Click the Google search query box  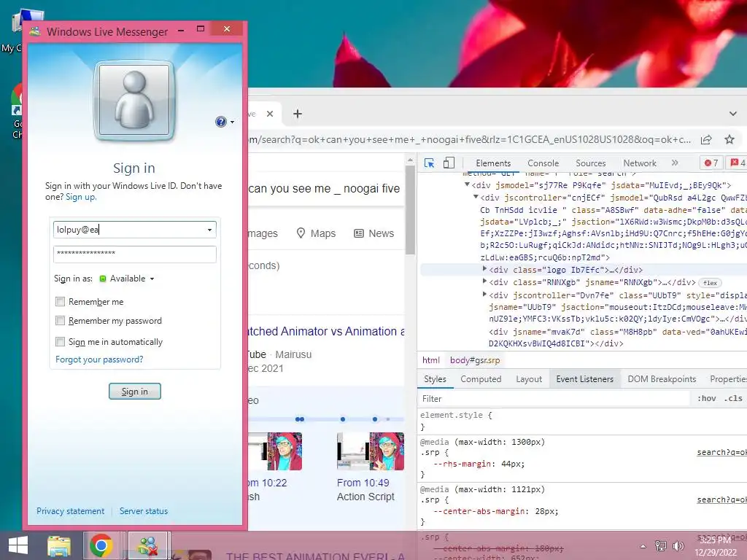(325, 189)
